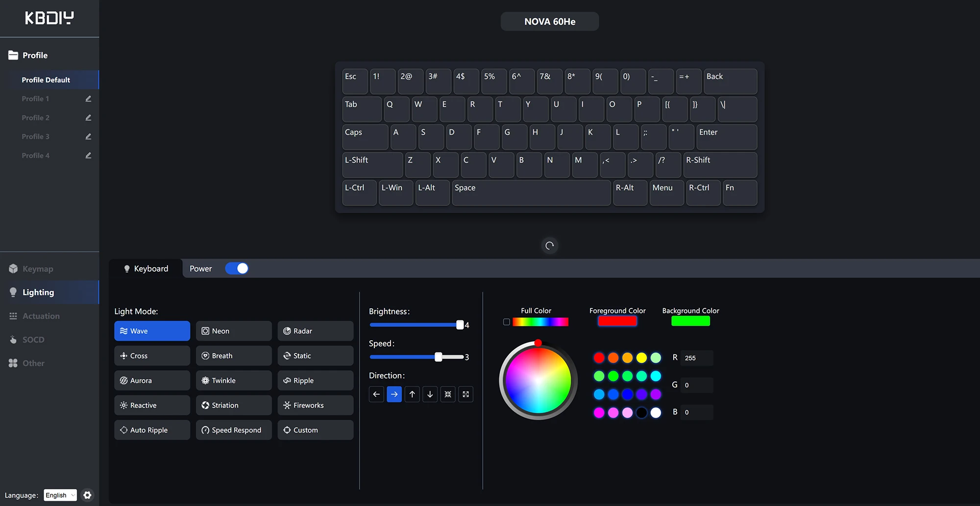Click the edit pencil for Profile 2
The width and height of the screenshot is (980, 506).
[x=88, y=118]
